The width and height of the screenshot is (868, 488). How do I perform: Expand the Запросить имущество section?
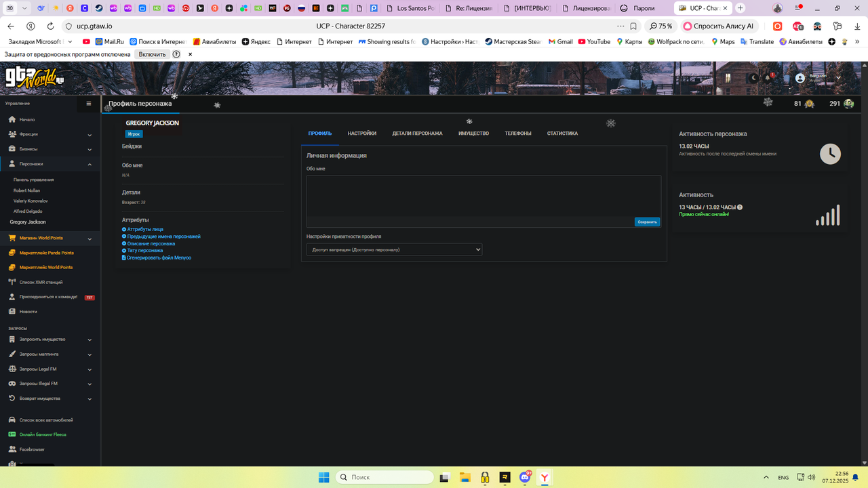click(x=90, y=340)
